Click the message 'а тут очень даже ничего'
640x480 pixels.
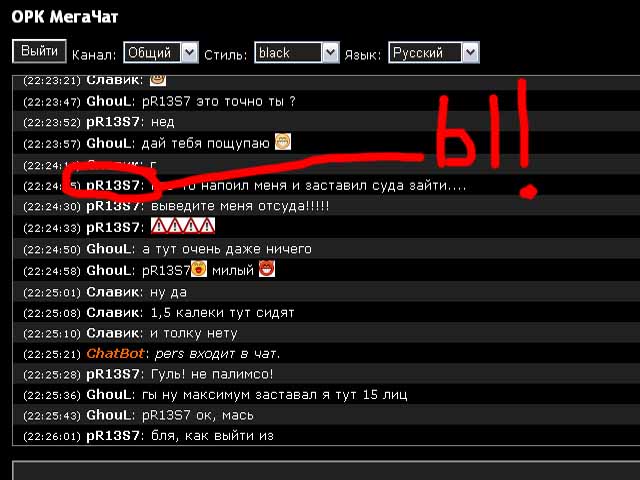point(227,249)
